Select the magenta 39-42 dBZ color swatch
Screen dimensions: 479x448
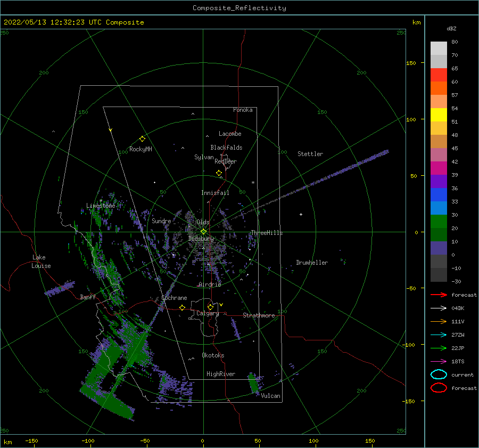439,168
